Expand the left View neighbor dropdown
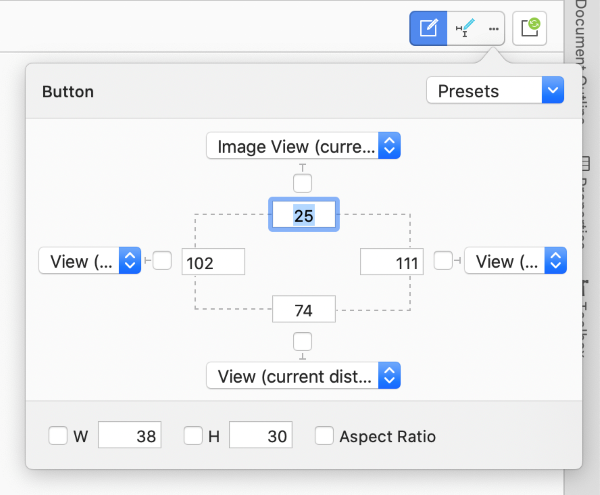Image resolution: width=600 pixels, height=495 pixels. 89,261
